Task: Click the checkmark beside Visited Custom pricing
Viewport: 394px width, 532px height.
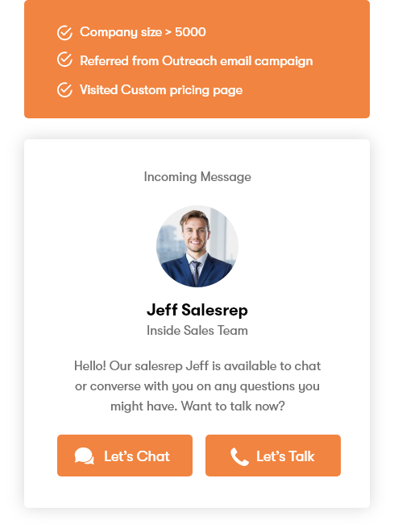Action: [64, 90]
